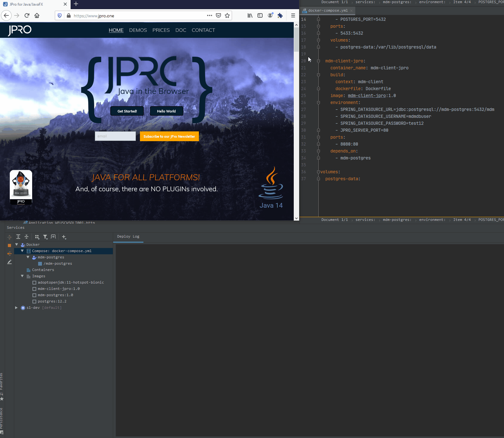Open the Group By options in Services
Screen dimensions: 504x438
click(37, 237)
